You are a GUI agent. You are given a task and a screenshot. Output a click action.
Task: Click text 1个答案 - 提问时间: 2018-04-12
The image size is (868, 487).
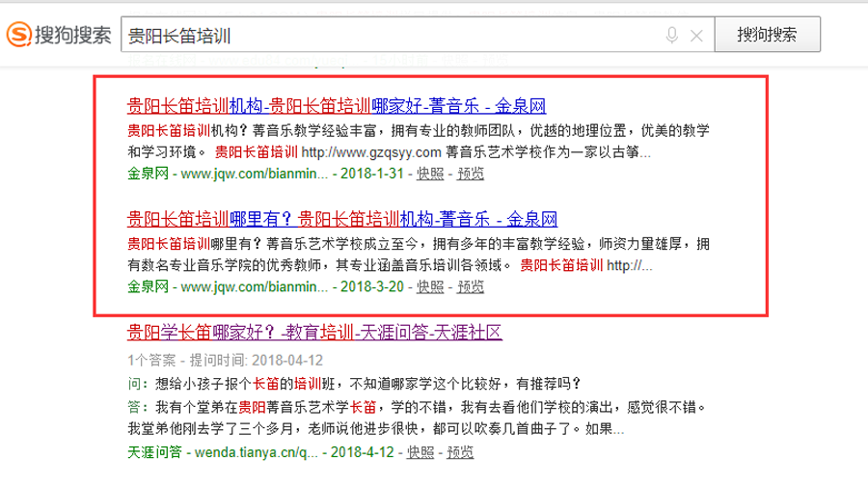click(x=226, y=361)
